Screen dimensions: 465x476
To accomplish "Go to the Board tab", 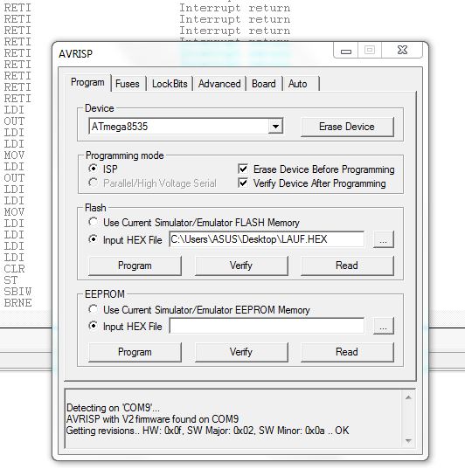I will pos(264,84).
